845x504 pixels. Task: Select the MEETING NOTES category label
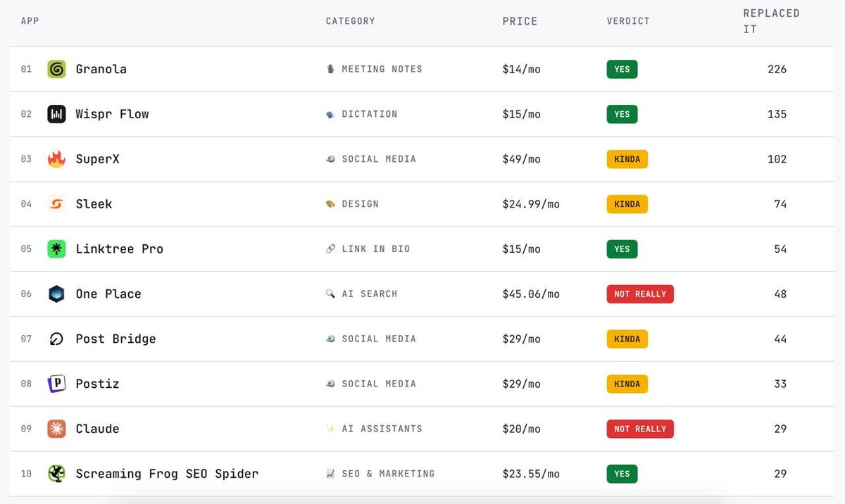(382, 69)
